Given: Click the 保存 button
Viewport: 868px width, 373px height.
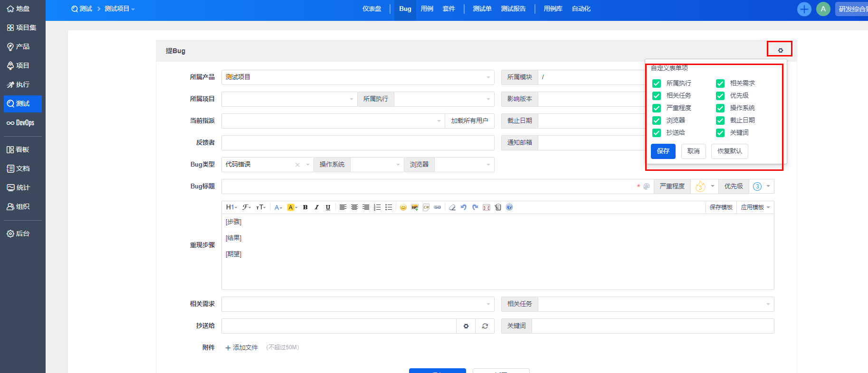Looking at the screenshot, I should (x=663, y=151).
